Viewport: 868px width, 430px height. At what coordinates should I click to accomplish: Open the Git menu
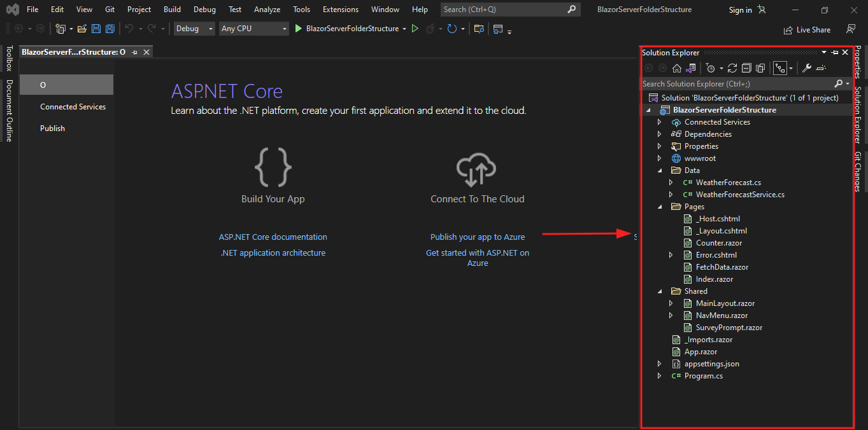[109, 9]
